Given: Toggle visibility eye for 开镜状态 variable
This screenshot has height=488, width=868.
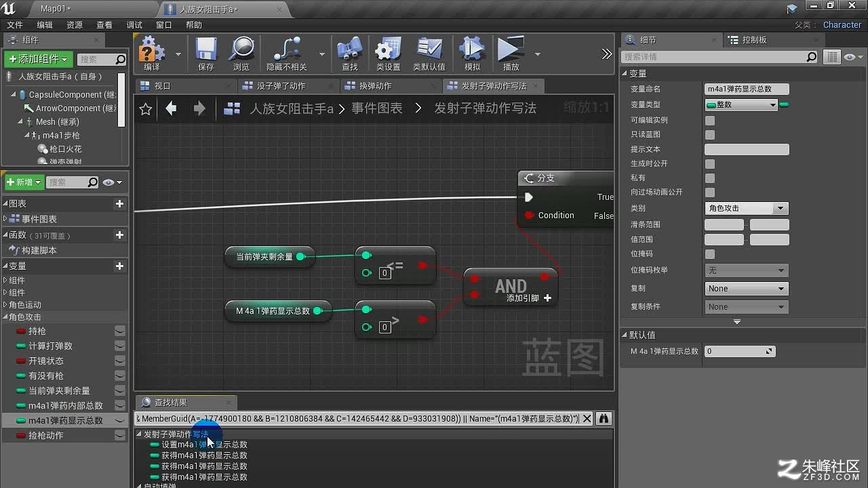Looking at the screenshot, I should coord(120,361).
